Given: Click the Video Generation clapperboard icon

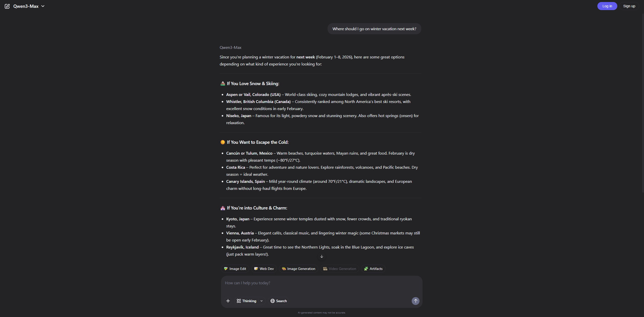Looking at the screenshot, I should click(325, 269).
